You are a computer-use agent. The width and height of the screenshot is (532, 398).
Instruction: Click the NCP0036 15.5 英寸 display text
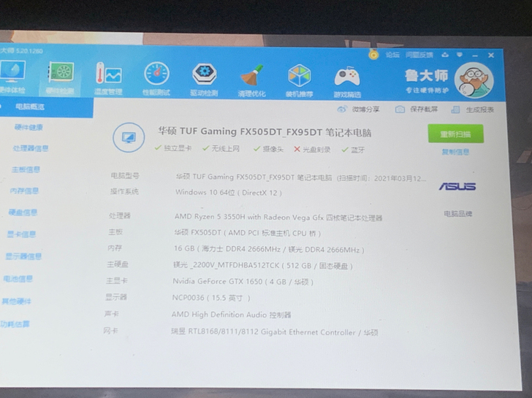coord(211,298)
